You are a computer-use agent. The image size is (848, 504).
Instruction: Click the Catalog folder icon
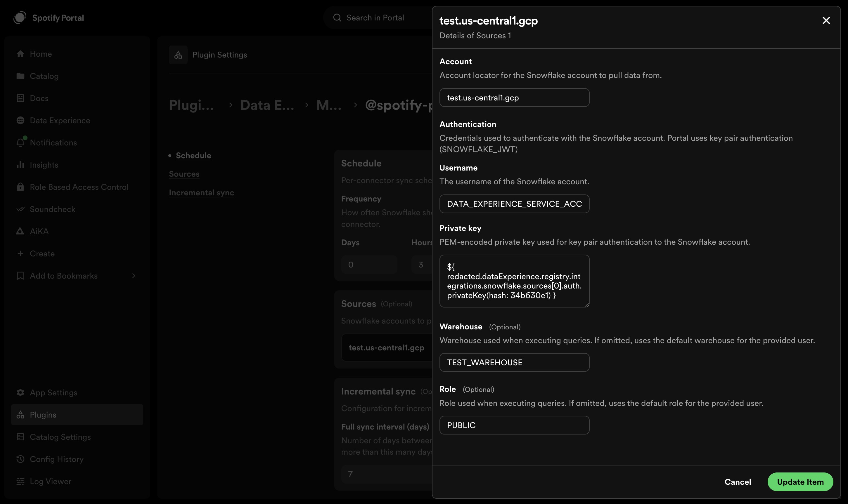pyautogui.click(x=20, y=76)
